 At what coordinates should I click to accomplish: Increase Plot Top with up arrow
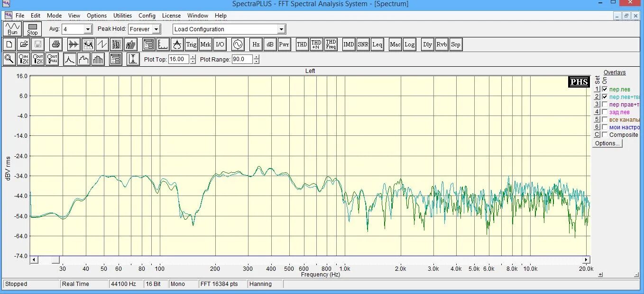(193, 57)
